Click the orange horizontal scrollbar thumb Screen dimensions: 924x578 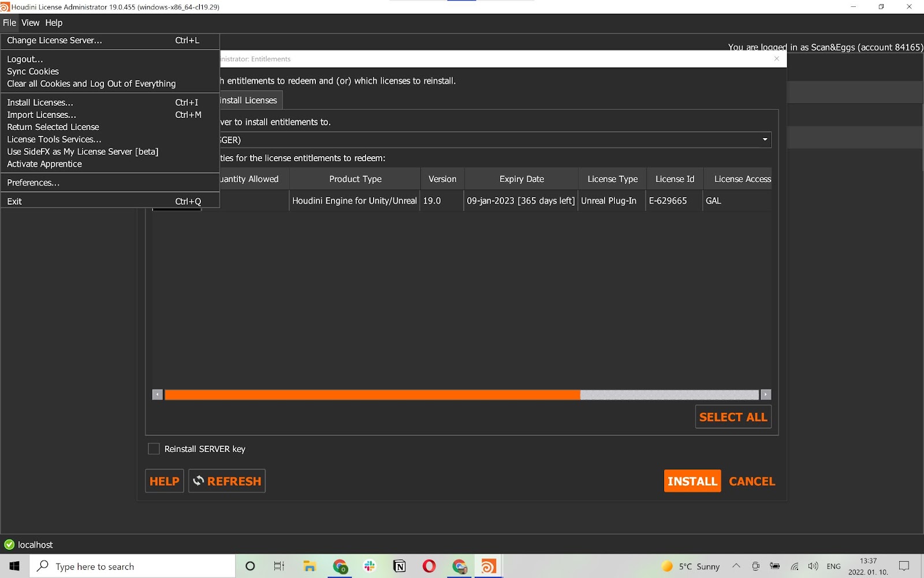[372, 395]
